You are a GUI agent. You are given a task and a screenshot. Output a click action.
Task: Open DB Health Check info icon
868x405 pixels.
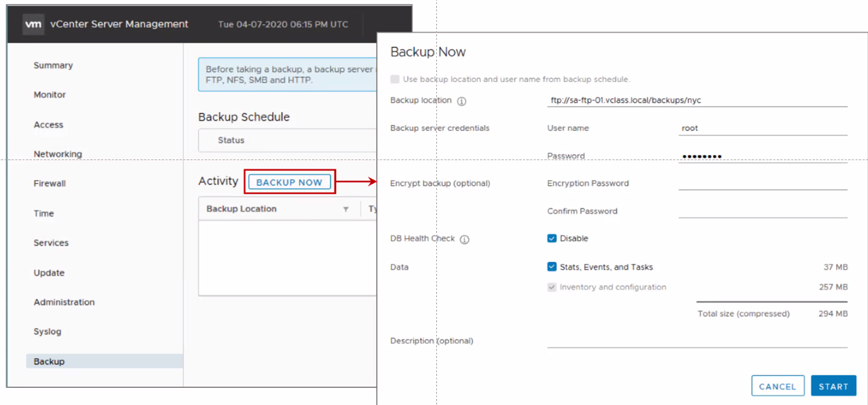465,240
